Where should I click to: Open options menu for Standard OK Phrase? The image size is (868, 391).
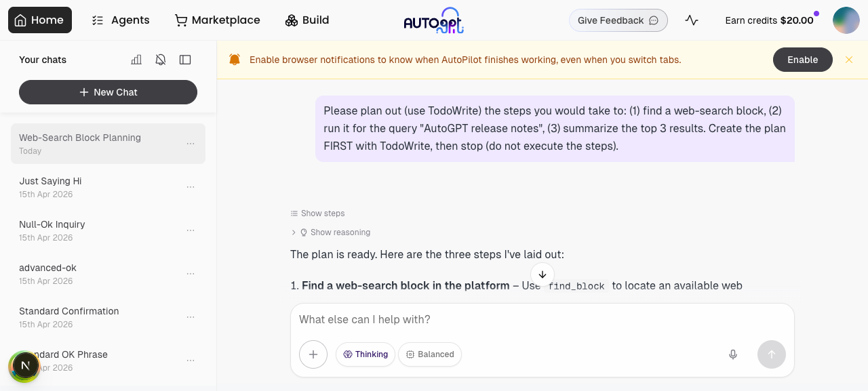(x=191, y=361)
